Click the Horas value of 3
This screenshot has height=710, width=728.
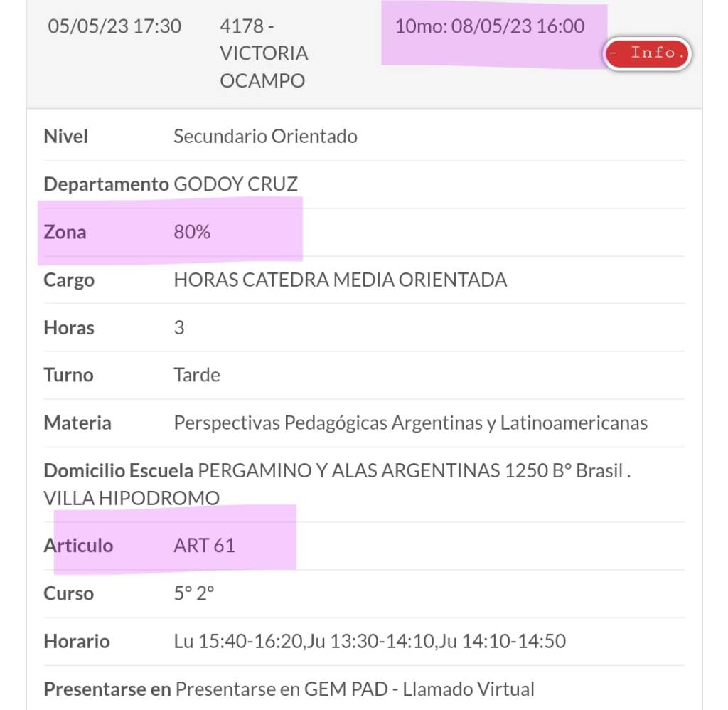[179, 327]
